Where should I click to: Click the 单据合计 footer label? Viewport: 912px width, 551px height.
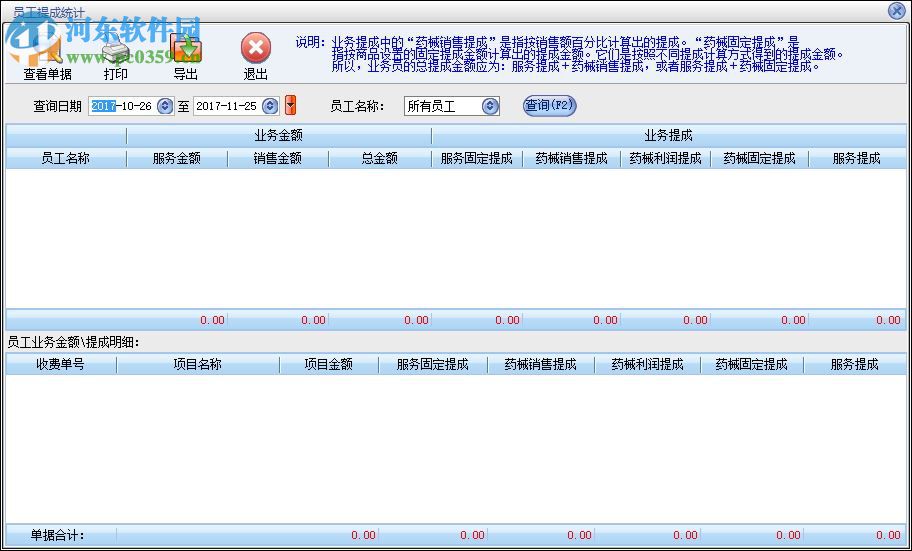tap(58, 535)
